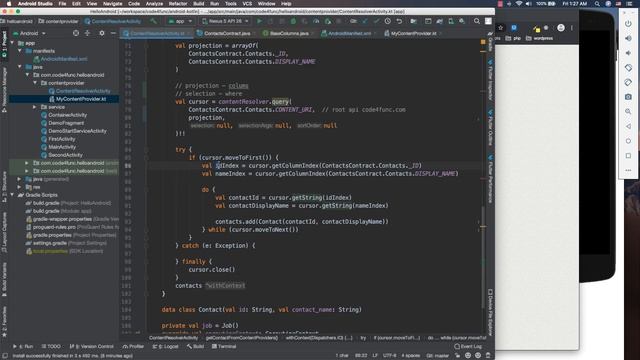The width and height of the screenshot is (640, 360).
Task: Open the Nexus 5 API 26 device dropdown
Action: coord(225,21)
